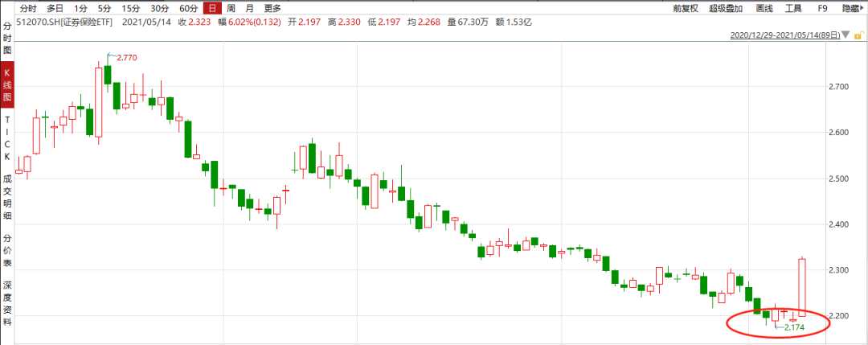Select the 60分 minute period tab

[189, 8]
